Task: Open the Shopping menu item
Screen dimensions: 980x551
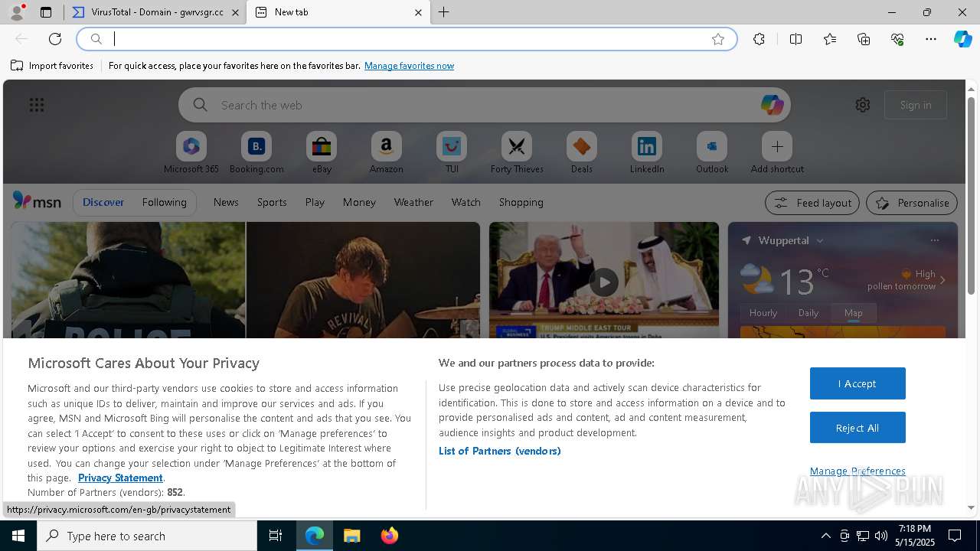Action: tap(521, 202)
